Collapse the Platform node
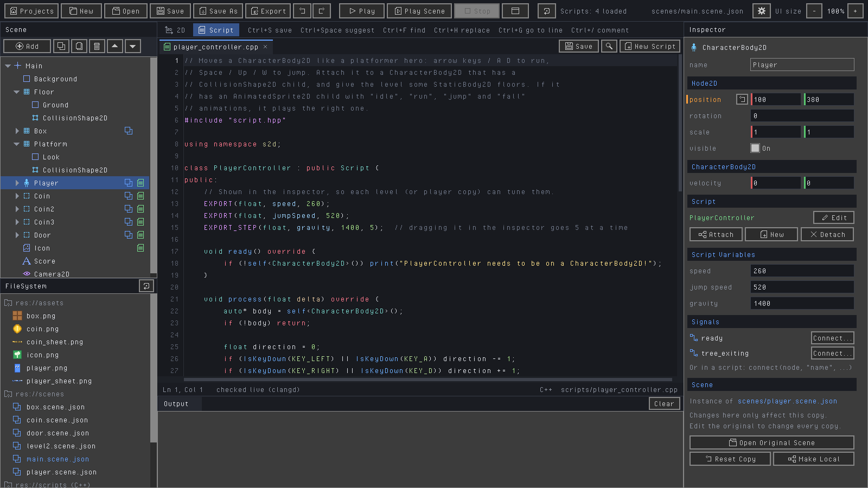This screenshot has width=868, height=488. [17, 144]
